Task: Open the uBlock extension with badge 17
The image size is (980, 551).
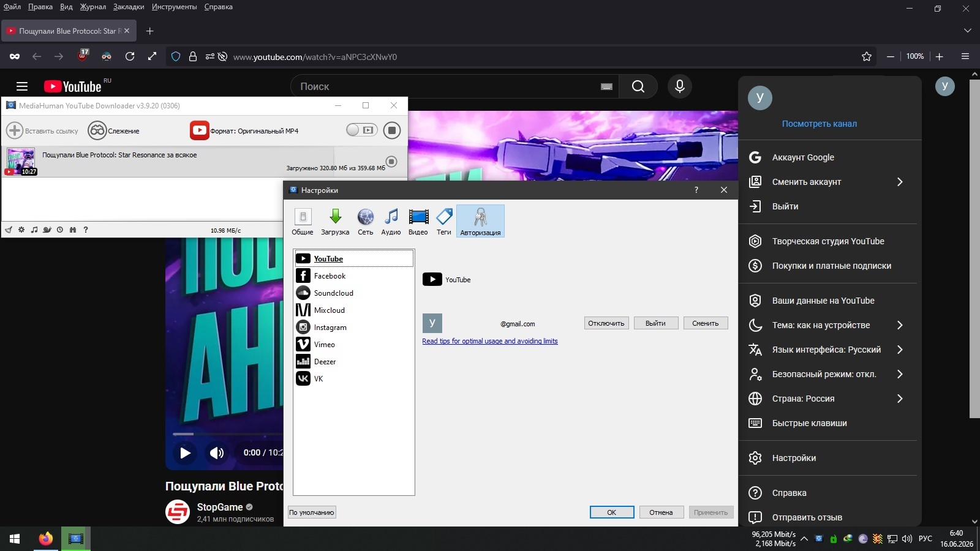Action: [x=83, y=56]
